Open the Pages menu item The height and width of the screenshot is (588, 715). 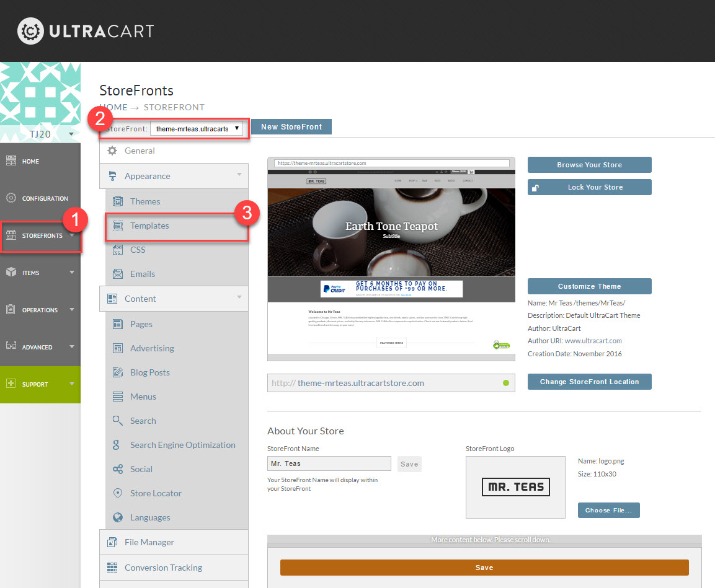click(x=177, y=324)
